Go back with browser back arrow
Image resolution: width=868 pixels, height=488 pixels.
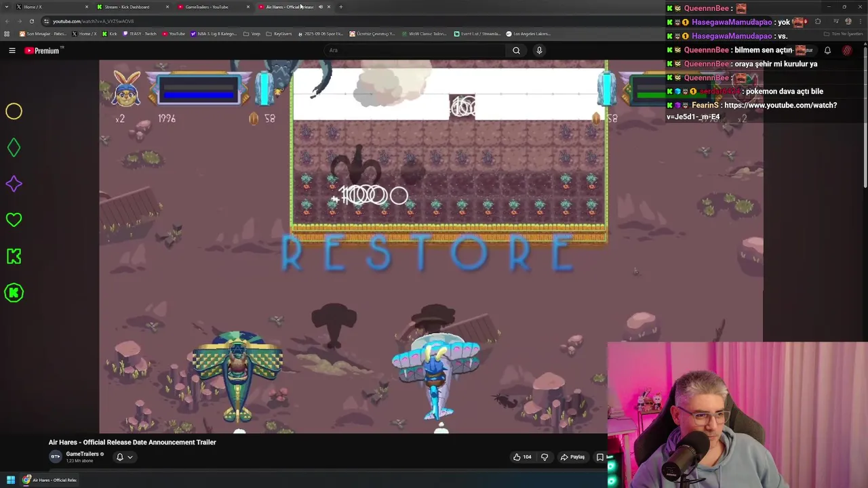(7, 21)
